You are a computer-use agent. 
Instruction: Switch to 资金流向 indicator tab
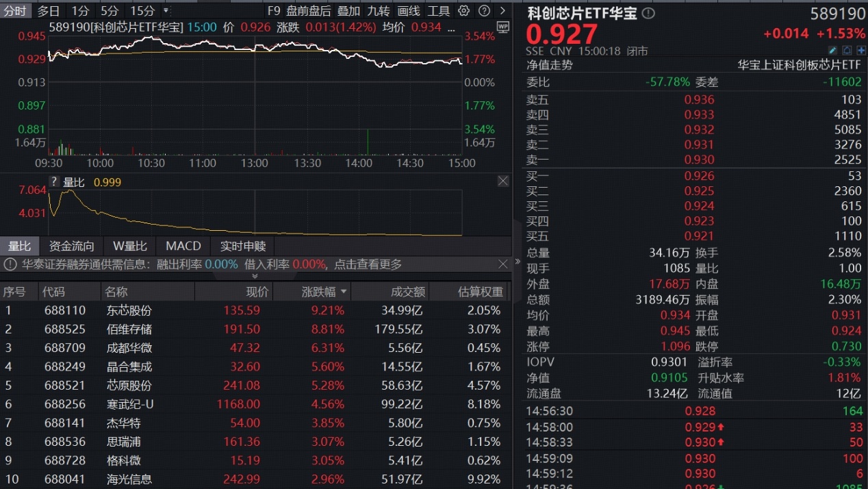[71, 246]
